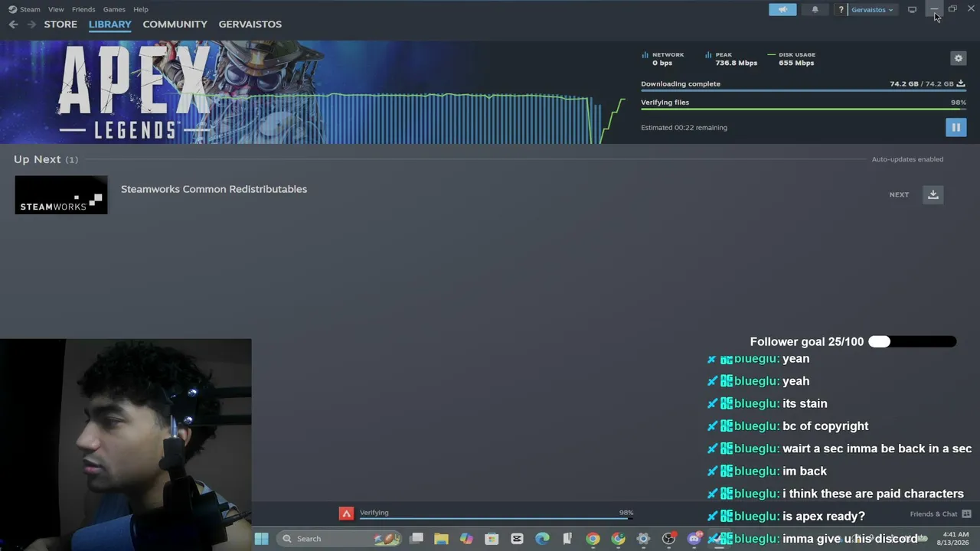The height and width of the screenshot is (551, 980).
Task: Open Discord from the taskbar
Action: click(x=694, y=539)
